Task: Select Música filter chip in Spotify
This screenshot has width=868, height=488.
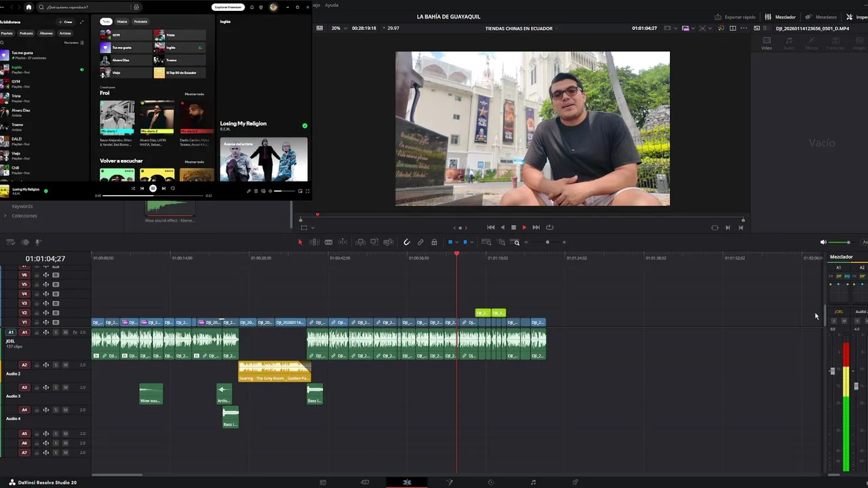Action: (121, 22)
